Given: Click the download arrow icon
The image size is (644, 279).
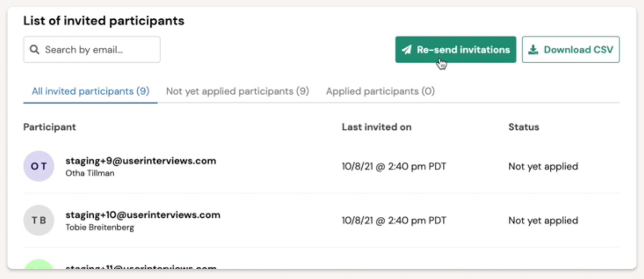Looking at the screenshot, I should (533, 50).
